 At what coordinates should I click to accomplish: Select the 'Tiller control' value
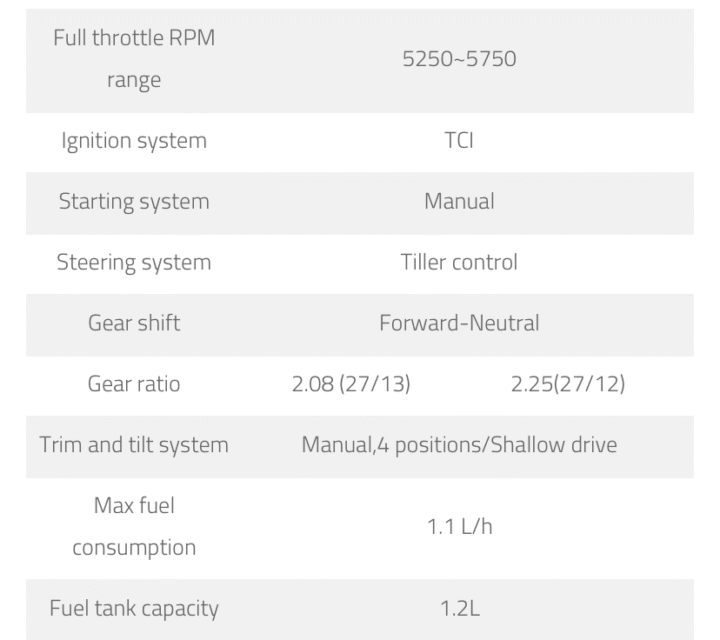[459, 263]
